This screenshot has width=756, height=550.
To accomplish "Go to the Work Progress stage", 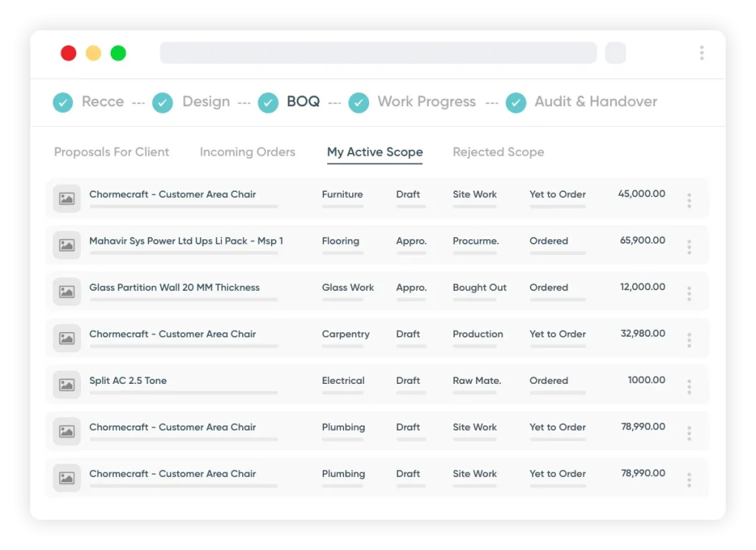I will [426, 102].
